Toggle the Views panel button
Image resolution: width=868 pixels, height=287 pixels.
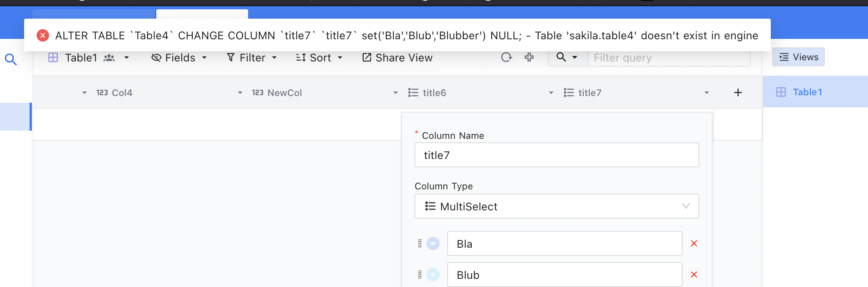798,57
